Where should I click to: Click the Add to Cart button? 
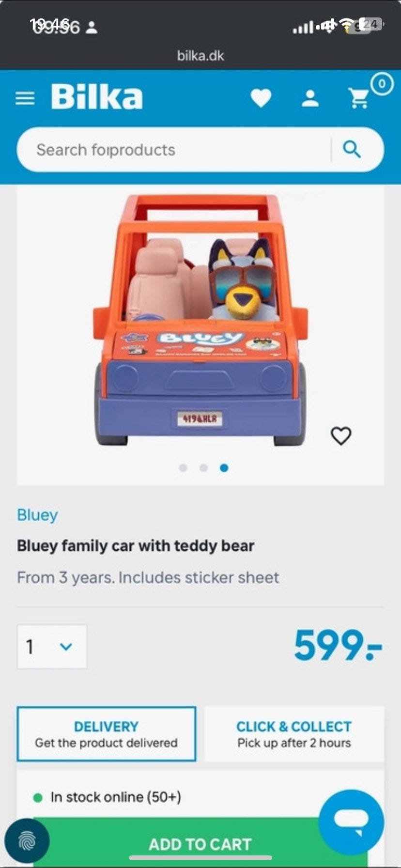(200, 844)
